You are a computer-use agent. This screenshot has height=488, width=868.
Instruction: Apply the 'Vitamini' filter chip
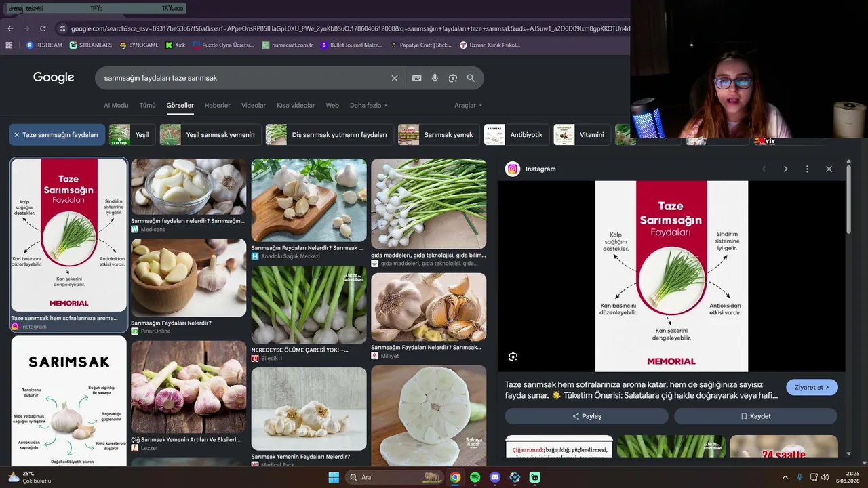[582, 135]
